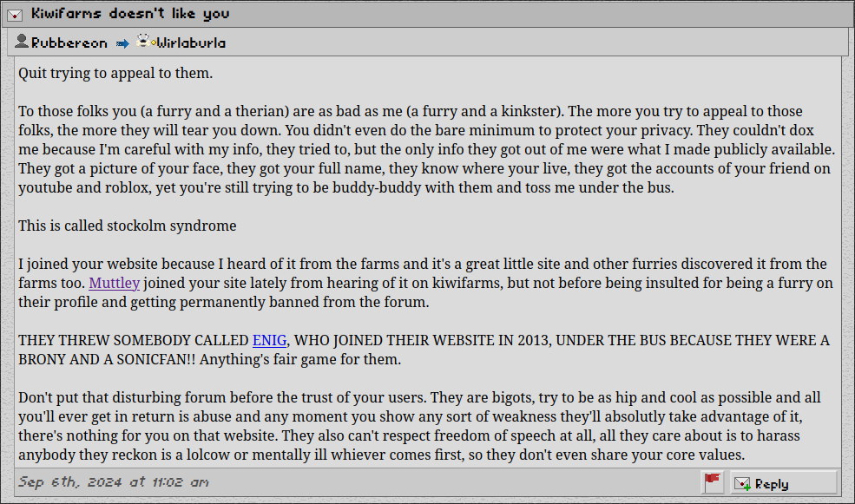Follow the Muttley user link

[x=115, y=284]
